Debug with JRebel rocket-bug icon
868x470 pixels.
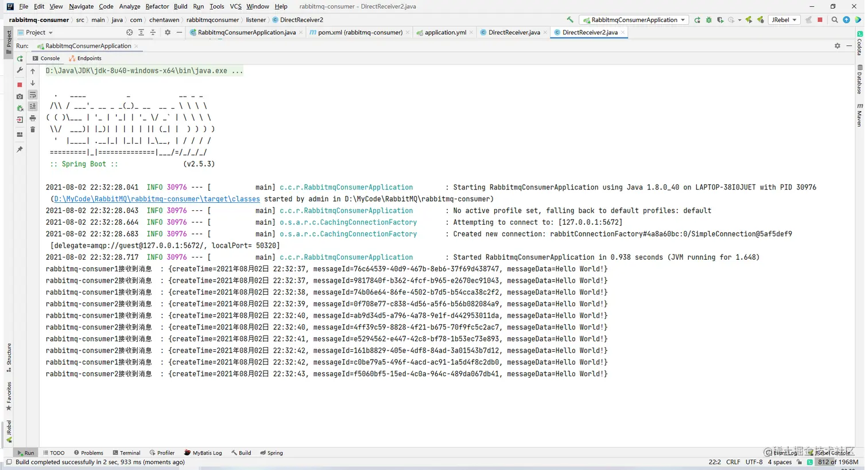pyautogui.click(x=761, y=20)
